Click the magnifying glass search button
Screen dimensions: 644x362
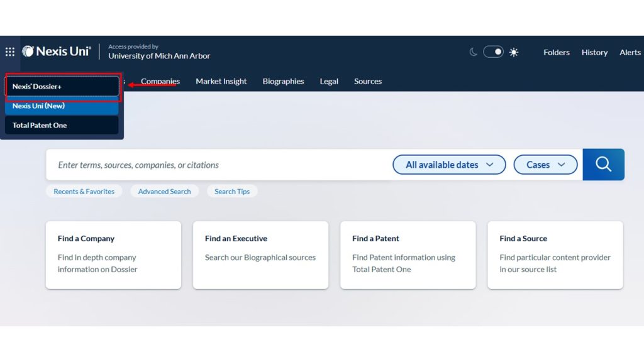(x=603, y=165)
